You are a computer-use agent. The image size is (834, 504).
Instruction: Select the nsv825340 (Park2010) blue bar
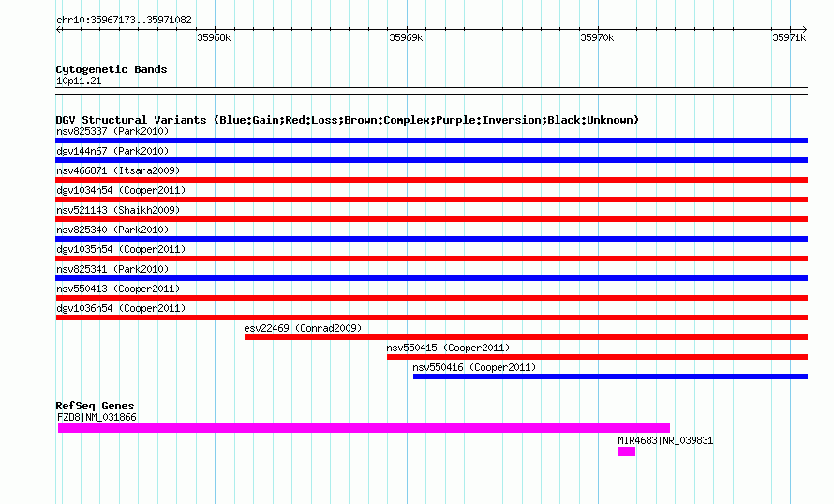coord(431,239)
